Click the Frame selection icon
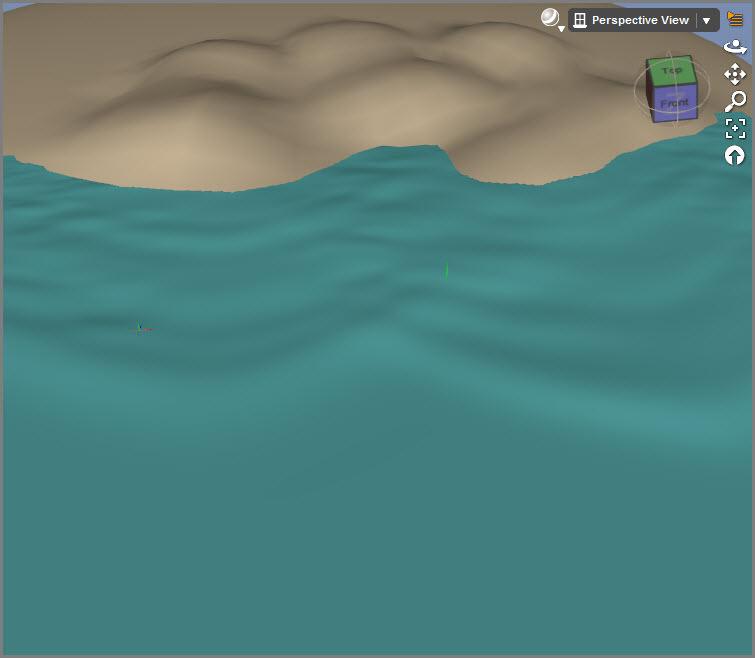 [735, 129]
